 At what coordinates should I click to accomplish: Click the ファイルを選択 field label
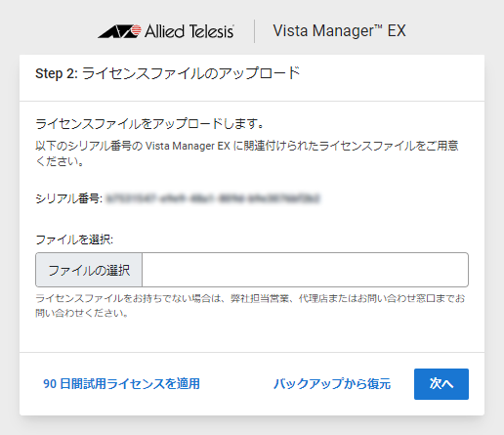pyautogui.click(x=74, y=239)
